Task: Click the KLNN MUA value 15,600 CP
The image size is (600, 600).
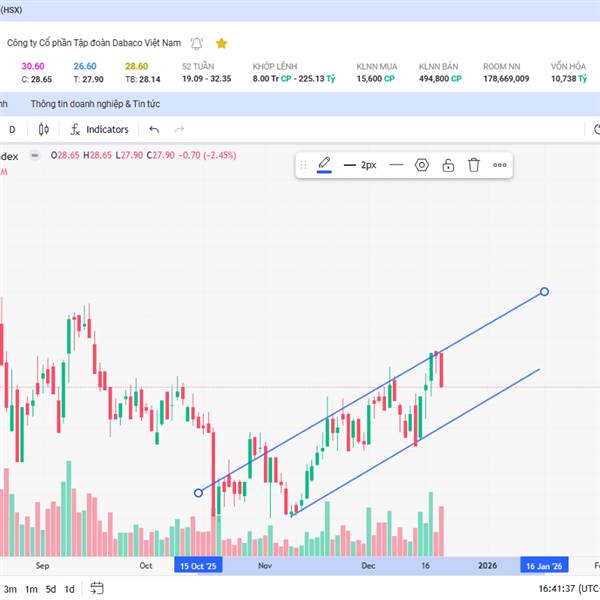Action: (x=376, y=79)
